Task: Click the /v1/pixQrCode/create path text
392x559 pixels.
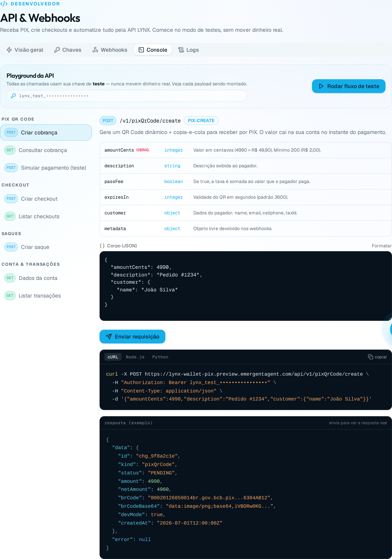Action: pyautogui.click(x=150, y=121)
